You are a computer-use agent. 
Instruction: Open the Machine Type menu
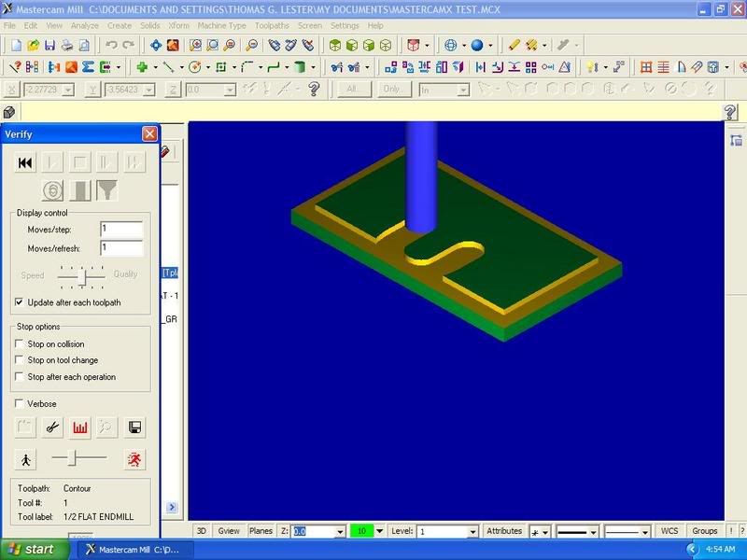[221, 26]
